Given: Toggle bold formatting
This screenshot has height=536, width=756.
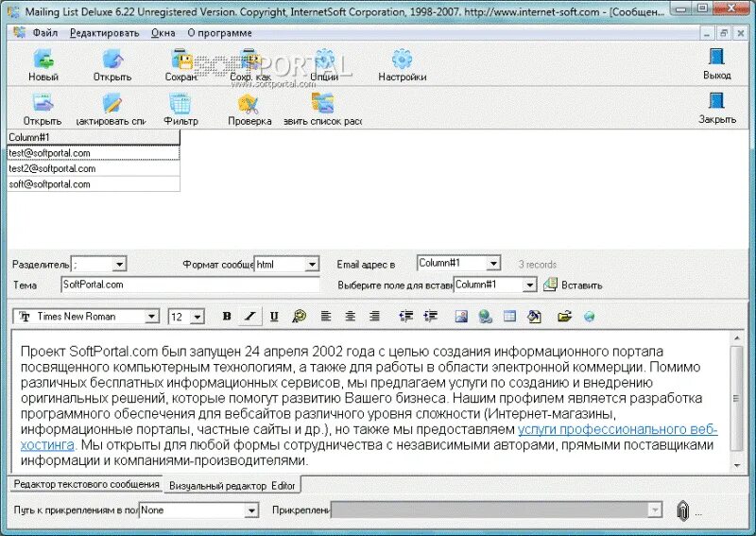Looking at the screenshot, I should pyautogui.click(x=227, y=317).
